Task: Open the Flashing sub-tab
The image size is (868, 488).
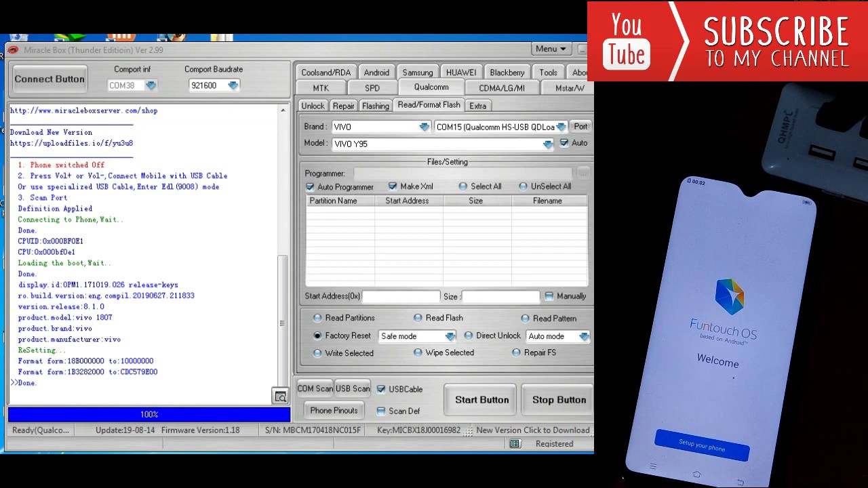Action: coord(376,106)
